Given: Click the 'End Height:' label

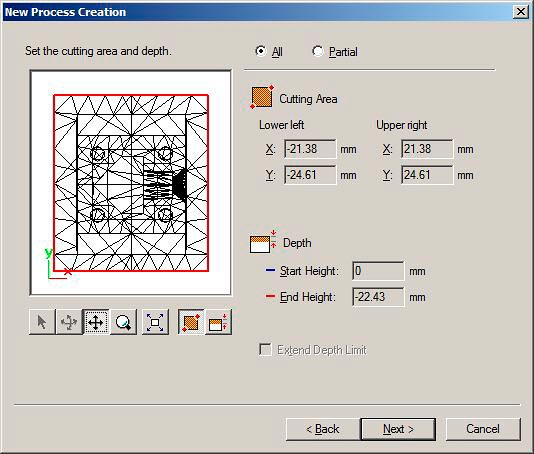Looking at the screenshot, I should 308,297.
